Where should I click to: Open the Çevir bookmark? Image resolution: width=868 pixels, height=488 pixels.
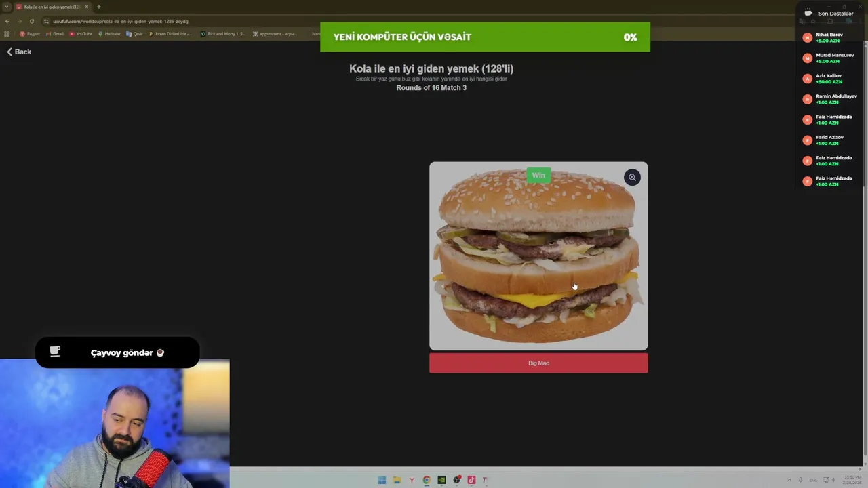(134, 33)
